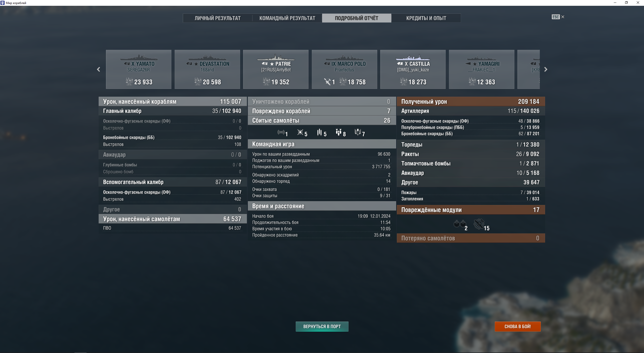Select the IX Marco Polo card
644x353 pixels.
click(x=345, y=69)
